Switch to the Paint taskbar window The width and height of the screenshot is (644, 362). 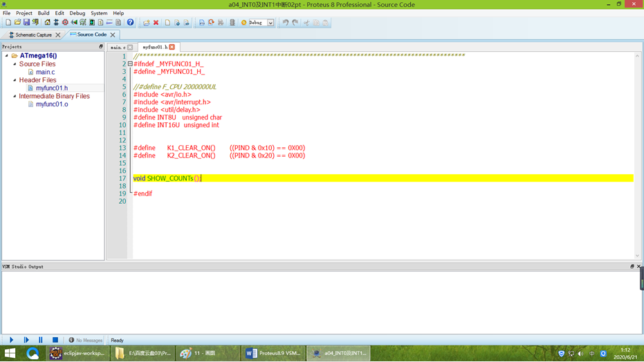(208, 353)
